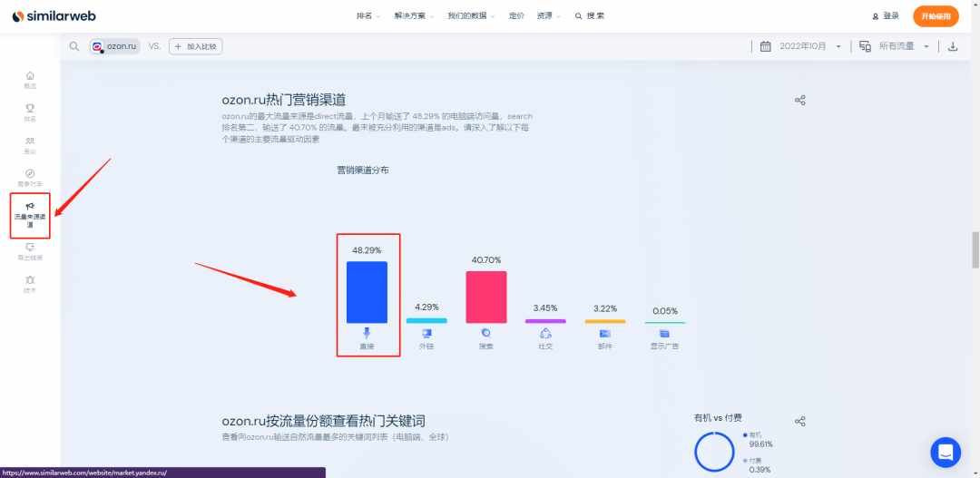Click the page vertical scrollbar thumb
Viewport: 980px width, 478px height.
point(975,250)
